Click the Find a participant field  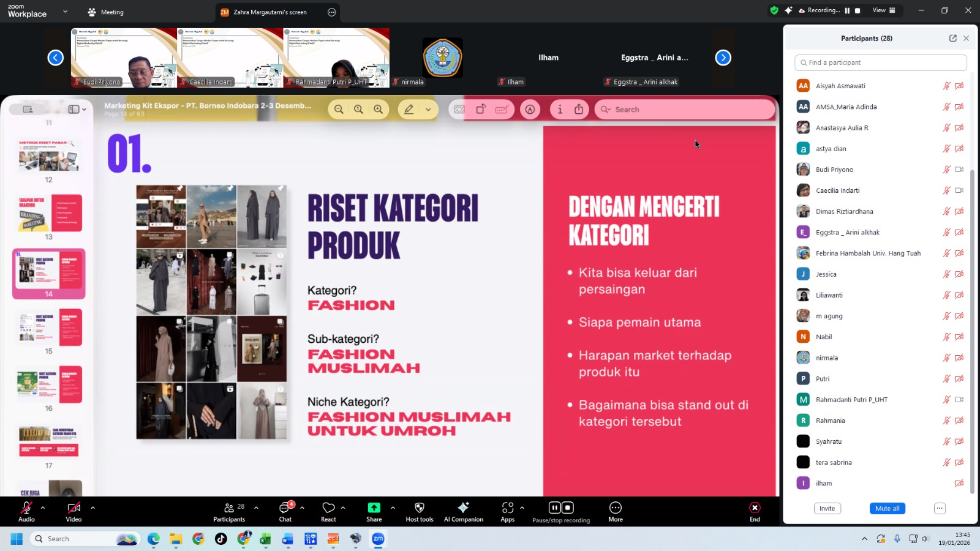pos(880,62)
